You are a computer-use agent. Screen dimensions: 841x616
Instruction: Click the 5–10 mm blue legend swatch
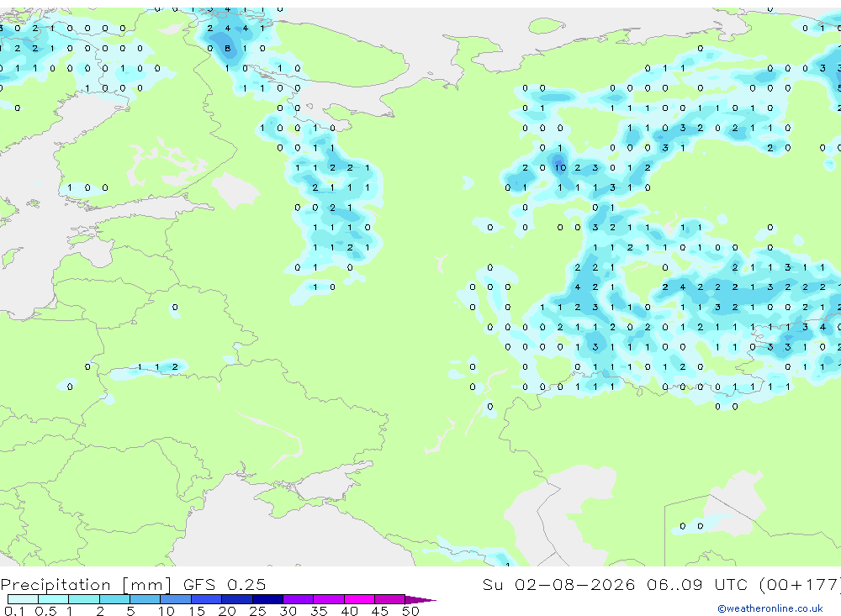coord(145,599)
